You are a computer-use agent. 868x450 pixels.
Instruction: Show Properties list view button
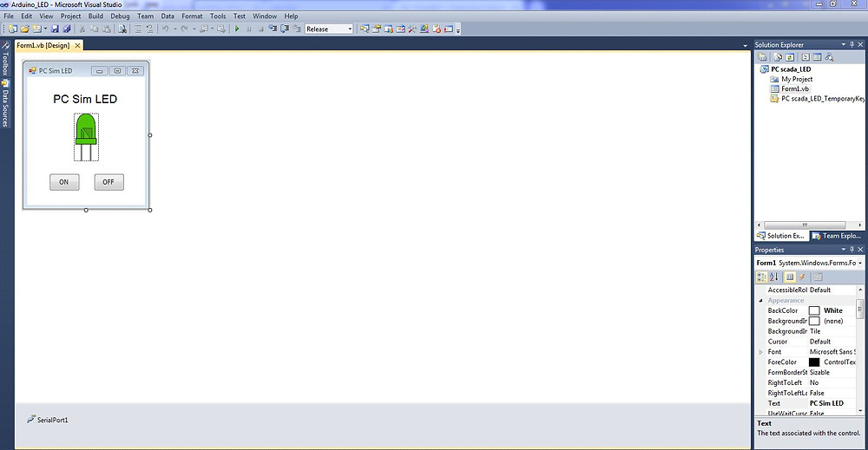coord(790,277)
